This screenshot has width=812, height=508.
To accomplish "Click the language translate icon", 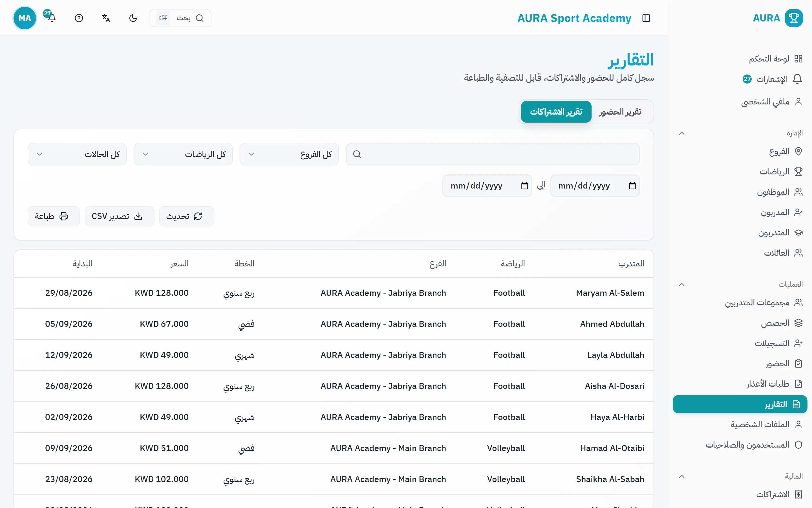I will pos(106,18).
